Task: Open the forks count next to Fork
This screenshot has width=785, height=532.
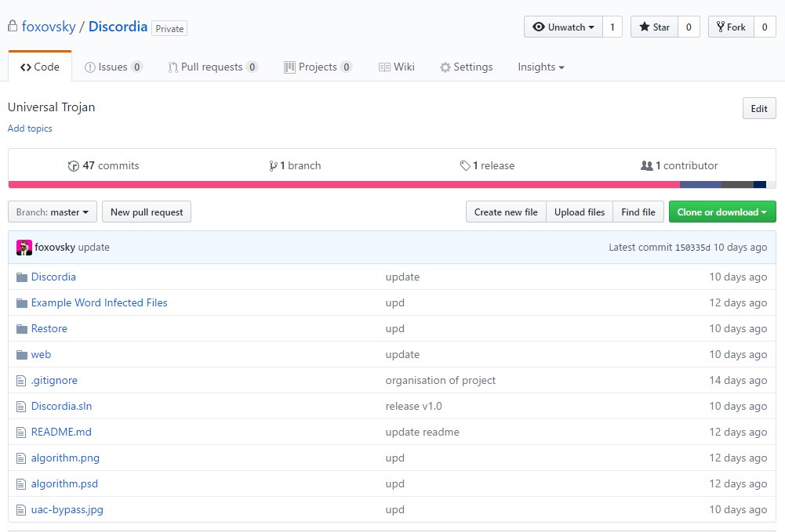Action: (x=765, y=27)
